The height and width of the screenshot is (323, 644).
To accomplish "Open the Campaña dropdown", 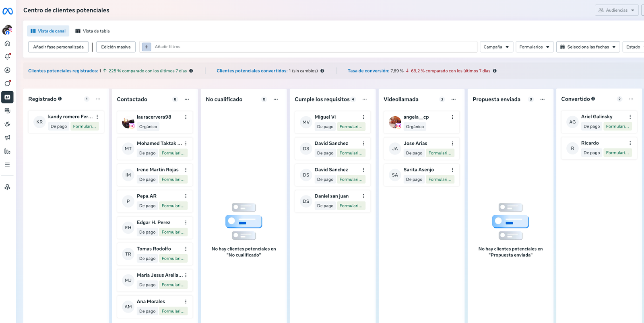I will click(x=496, y=47).
